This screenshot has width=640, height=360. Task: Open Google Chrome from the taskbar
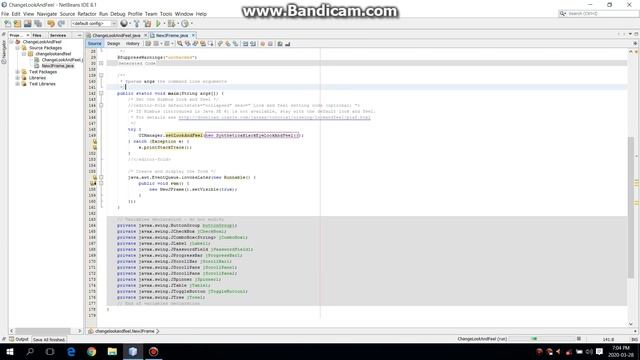tap(91, 351)
